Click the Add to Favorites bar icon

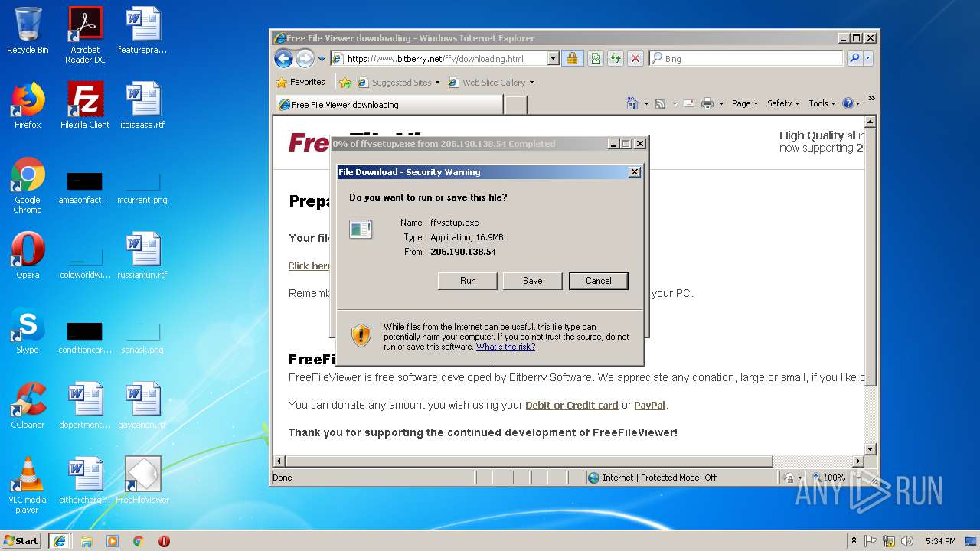tap(345, 82)
